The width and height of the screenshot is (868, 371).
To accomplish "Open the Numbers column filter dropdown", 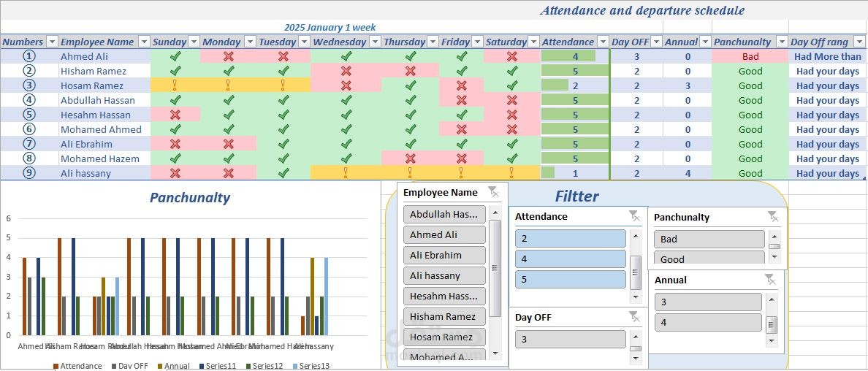I will click(x=51, y=42).
